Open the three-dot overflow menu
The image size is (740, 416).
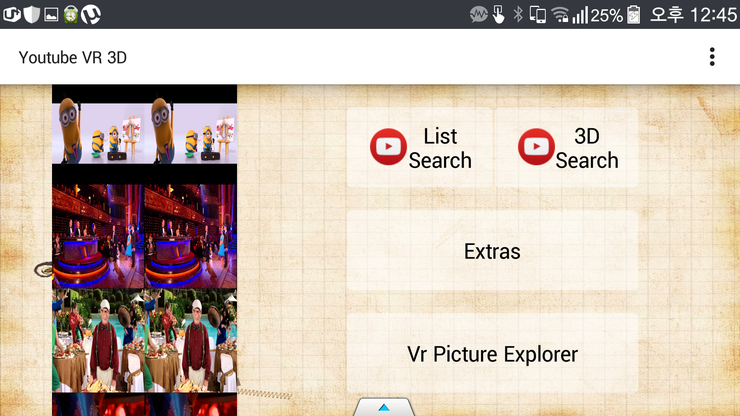712,57
